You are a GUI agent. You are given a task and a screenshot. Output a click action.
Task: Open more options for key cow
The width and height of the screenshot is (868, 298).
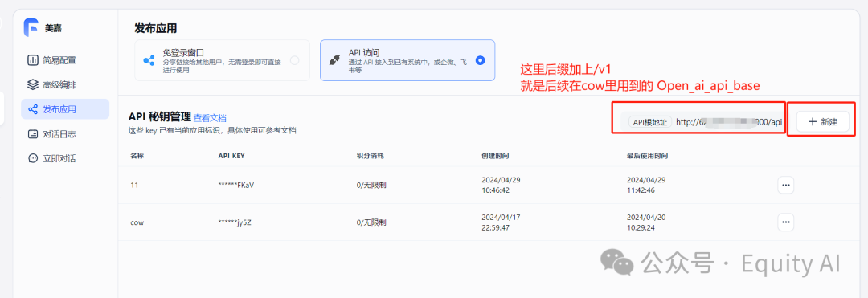(x=785, y=222)
